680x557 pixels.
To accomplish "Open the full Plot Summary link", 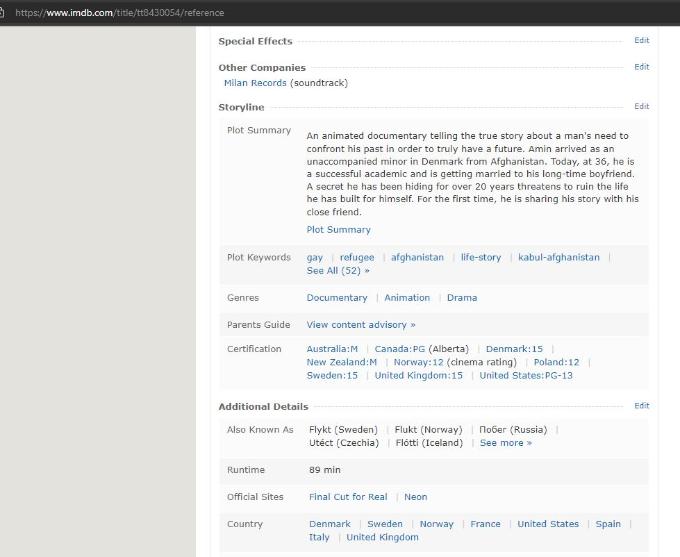I will click(x=338, y=230).
